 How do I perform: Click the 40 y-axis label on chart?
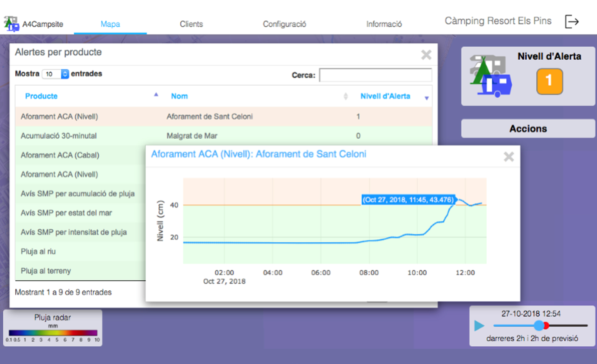[174, 205]
